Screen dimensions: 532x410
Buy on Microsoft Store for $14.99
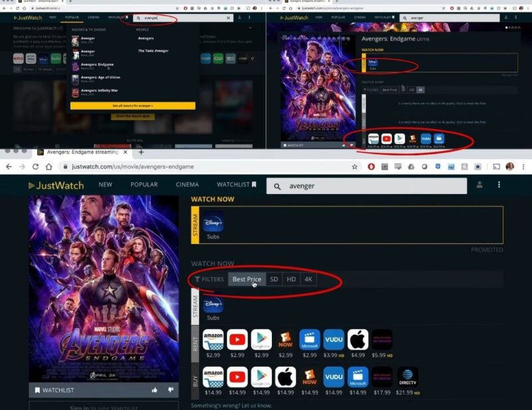(358, 377)
